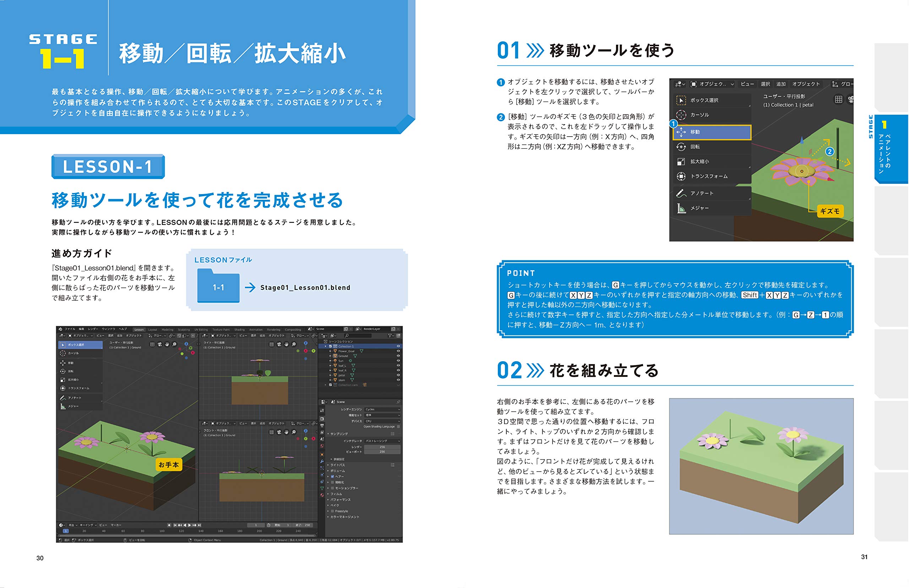Uncheck the Collection 1 enable checkbox
The width and height of the screenshot is (909, 588).
(331, 346)
